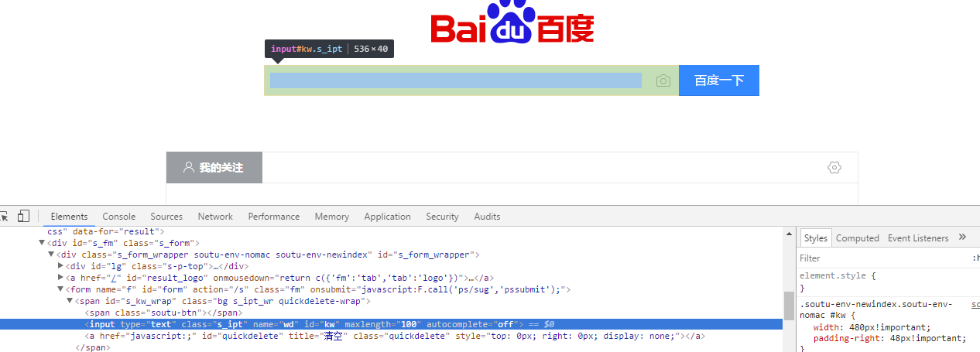The width and height of the screenshot is (980, 352).
Task: Click the Elements panel vertical scrollbar thumb
Action: 789,305
